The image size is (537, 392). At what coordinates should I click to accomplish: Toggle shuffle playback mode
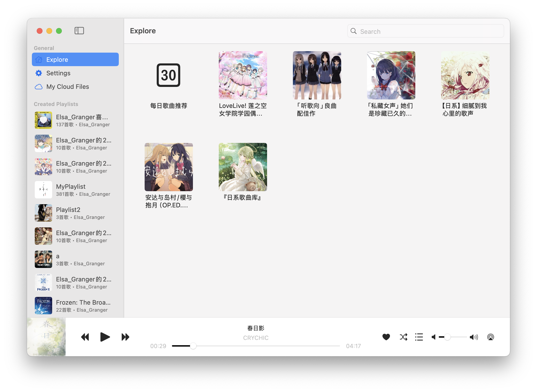click(403, 337)
